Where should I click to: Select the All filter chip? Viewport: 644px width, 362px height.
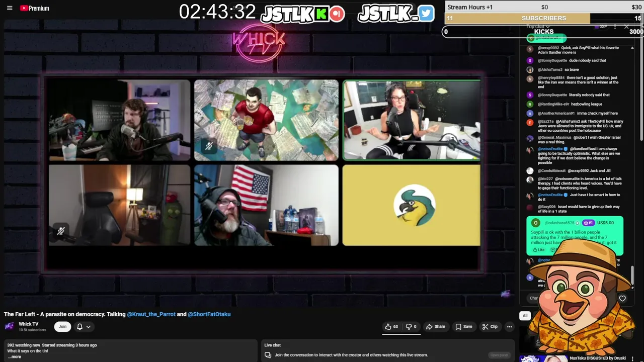click(x=525, y=316)
